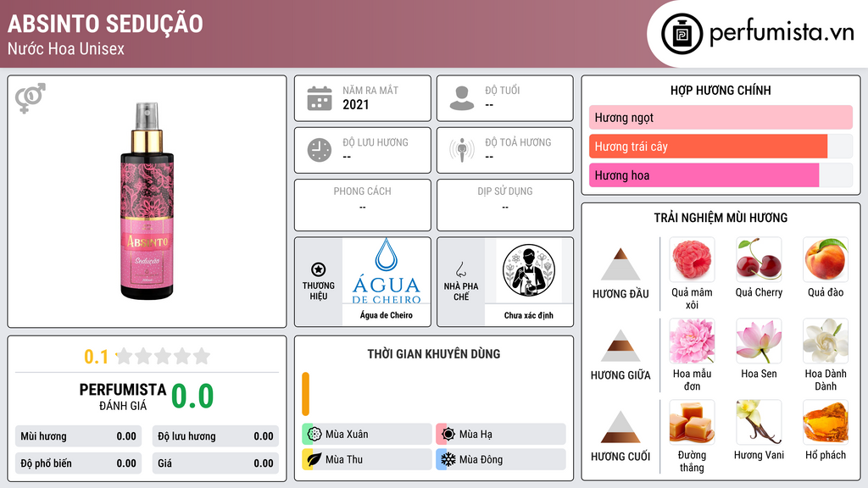This screenshot has height=488, width=868.
Task: Open the Água de Cheiro brand logo
Action: 387,271
